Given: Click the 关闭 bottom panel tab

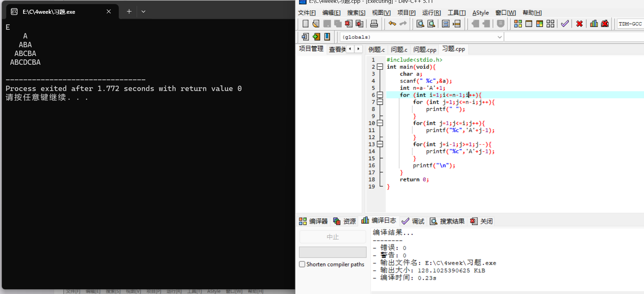Looking at the screenshot, I should click(482, 221).
